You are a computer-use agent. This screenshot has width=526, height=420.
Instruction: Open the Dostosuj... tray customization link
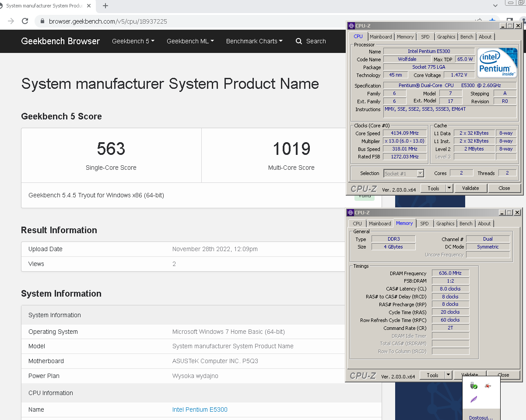coord(481,417)
